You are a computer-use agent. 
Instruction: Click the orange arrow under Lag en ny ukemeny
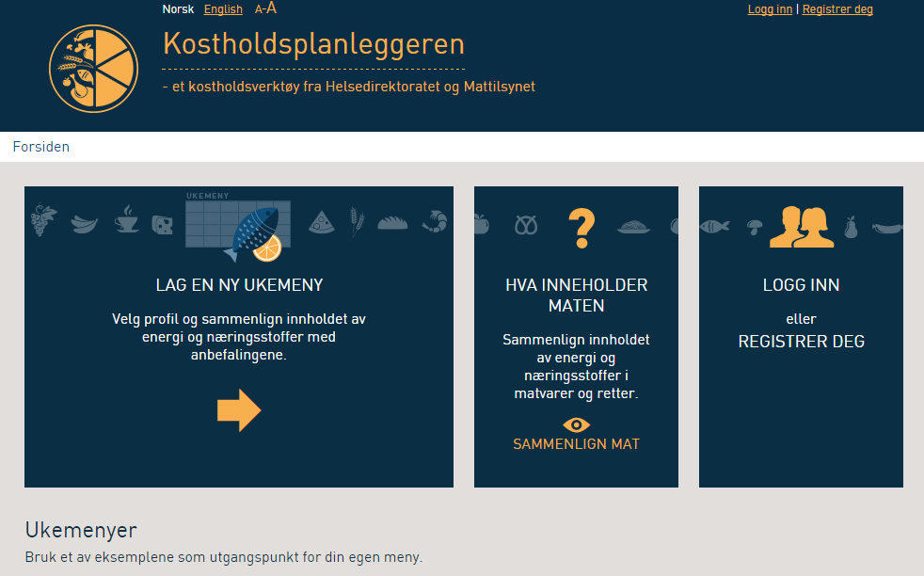coord(239,410)
